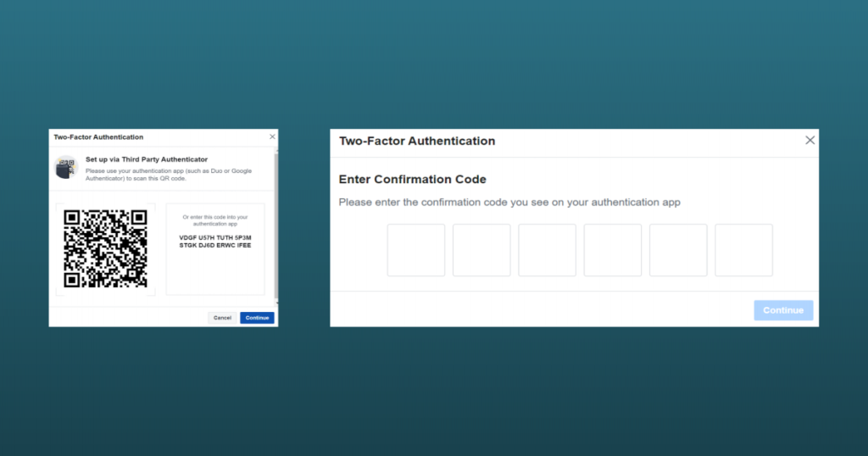Click the fifth confirmation code digit box
This screenshot has height=456, width=868.
coord(678,250)
